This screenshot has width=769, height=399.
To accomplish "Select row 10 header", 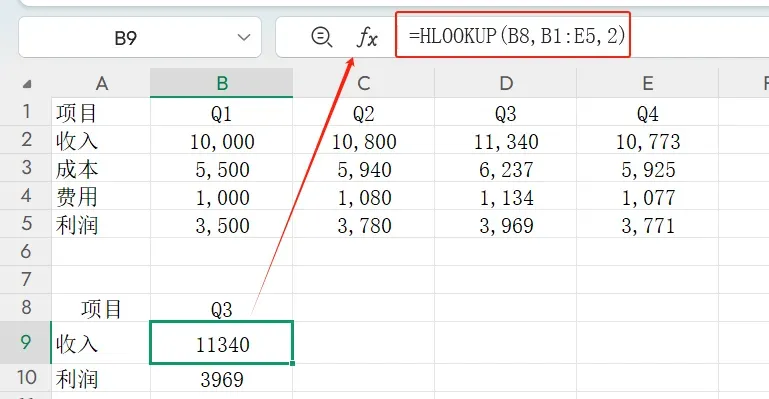I will [x=26, y=377].
